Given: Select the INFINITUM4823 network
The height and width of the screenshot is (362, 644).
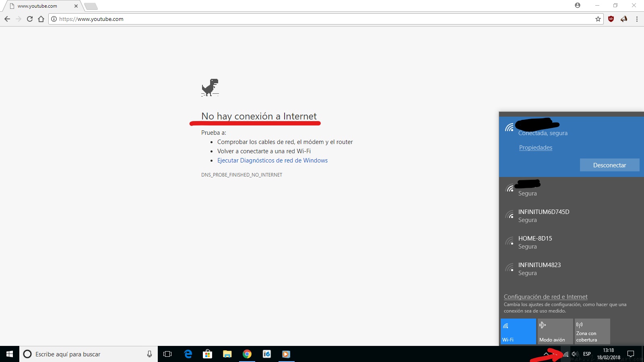Looking at the screenshot, I should (x=572, y=269).
